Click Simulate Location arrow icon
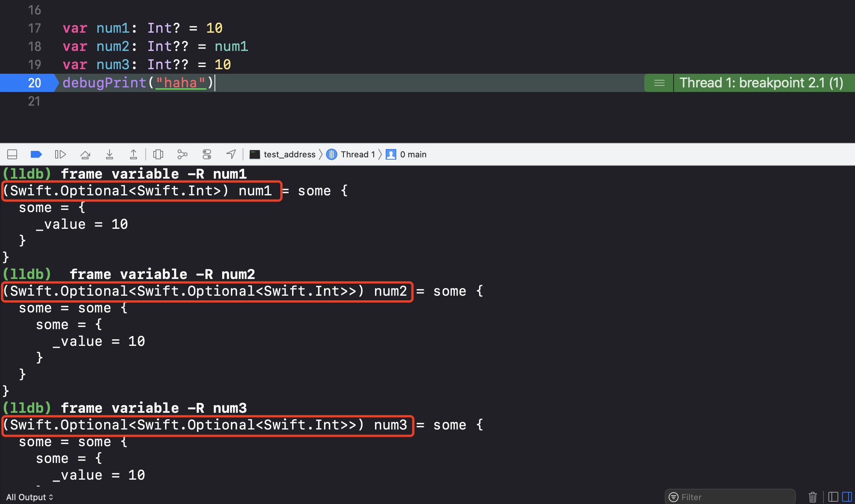The width and height of the screenshot is (855, 504). (x=231, y=154)
